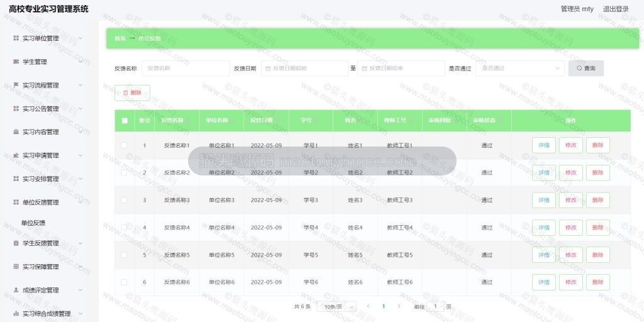Click 删除 for 反馈名称3
This screenshot has height=322, width=644.
click(598, 200)
